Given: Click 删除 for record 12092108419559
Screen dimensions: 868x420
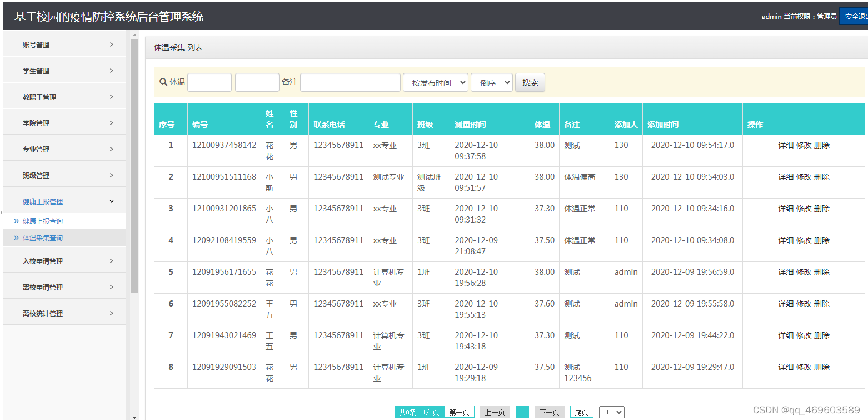Looking at the screenshot, I should [822, 240].
